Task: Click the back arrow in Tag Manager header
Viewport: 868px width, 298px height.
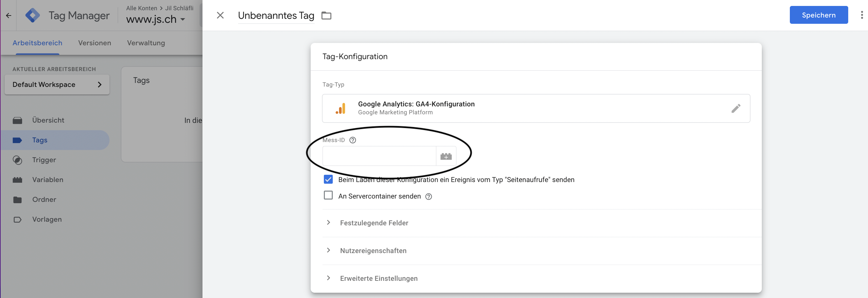Action: pos(9,16)
